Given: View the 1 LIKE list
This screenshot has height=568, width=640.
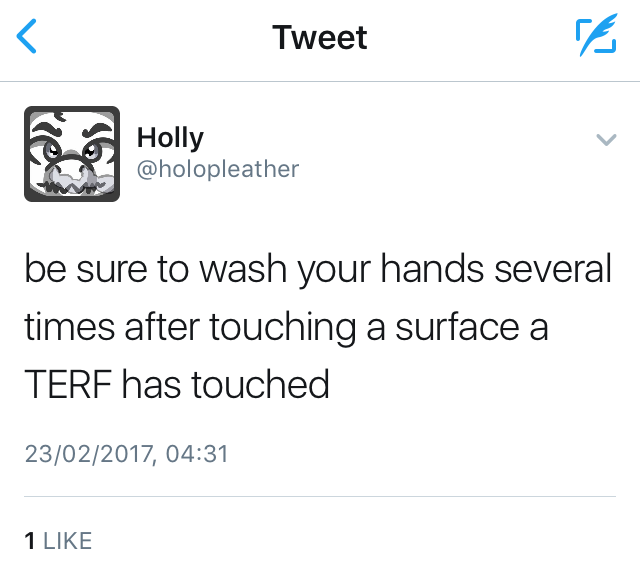Looking at the screenshot, I should click(x=58, y=541).
